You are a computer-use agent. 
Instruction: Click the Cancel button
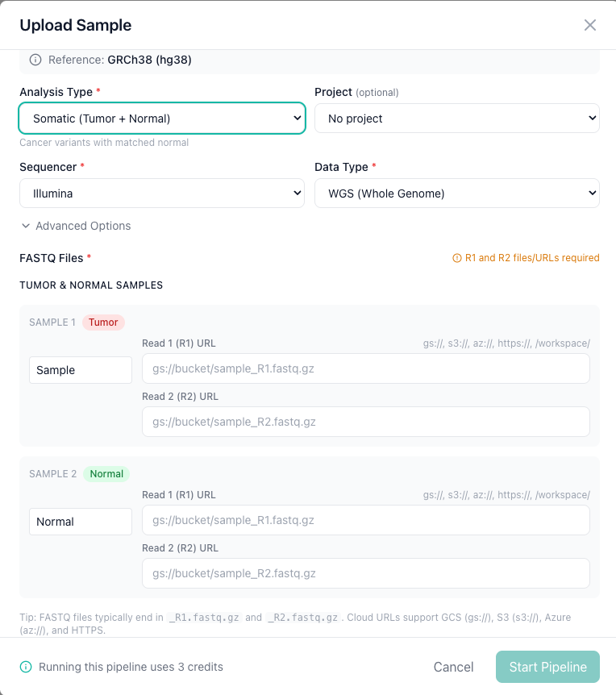(453, 667)
